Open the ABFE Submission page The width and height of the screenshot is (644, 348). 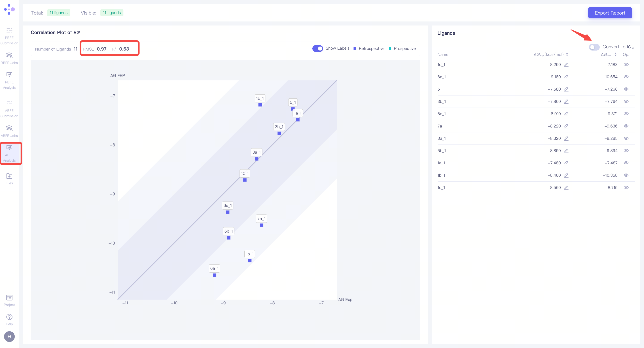pos(9,108)
